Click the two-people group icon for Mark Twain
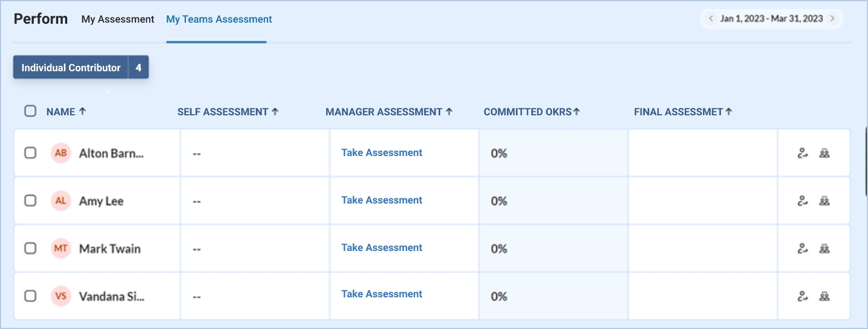Image resolution: width=868 pixels, height=329 pixels. (x=824, y=248)
